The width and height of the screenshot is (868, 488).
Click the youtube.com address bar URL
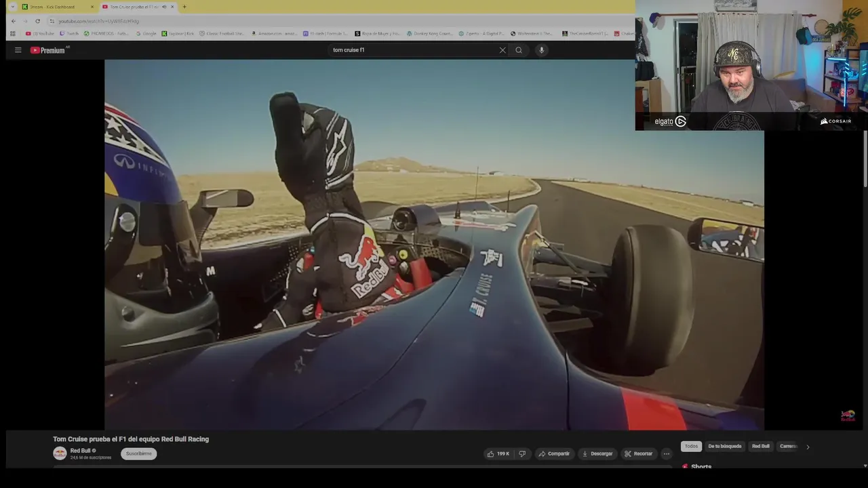point(99,21)
